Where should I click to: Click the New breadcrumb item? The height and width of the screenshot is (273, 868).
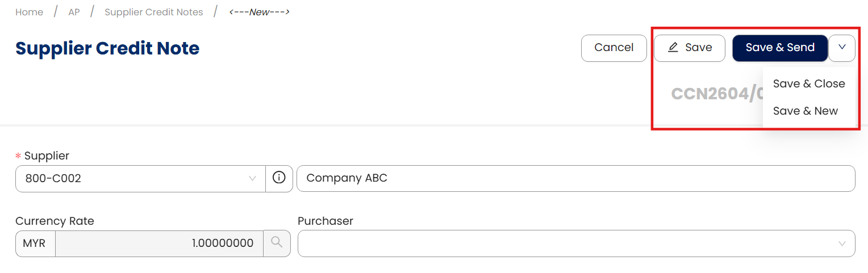pos(259,12)
